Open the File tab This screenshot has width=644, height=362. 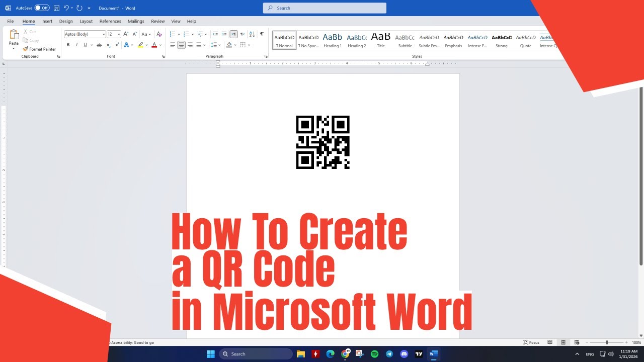10,21
